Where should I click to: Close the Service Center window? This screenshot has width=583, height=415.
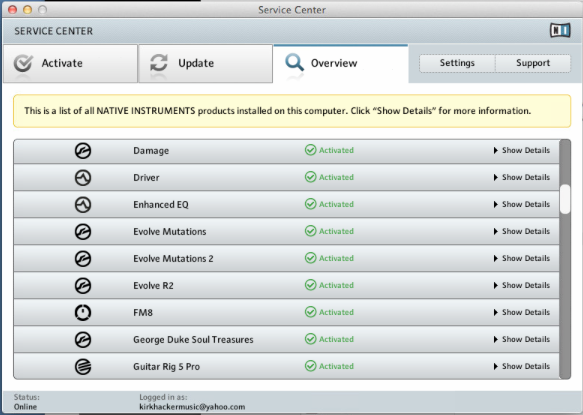click(12, 9)
